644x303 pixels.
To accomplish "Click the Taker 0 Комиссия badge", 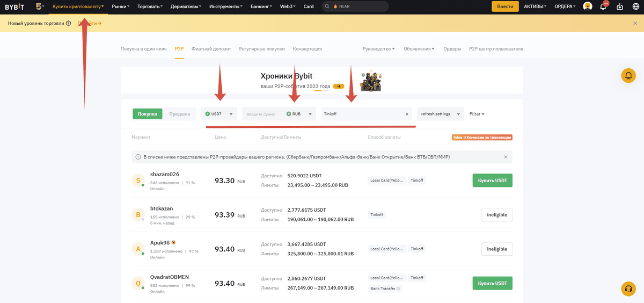I will pos(482,137).
